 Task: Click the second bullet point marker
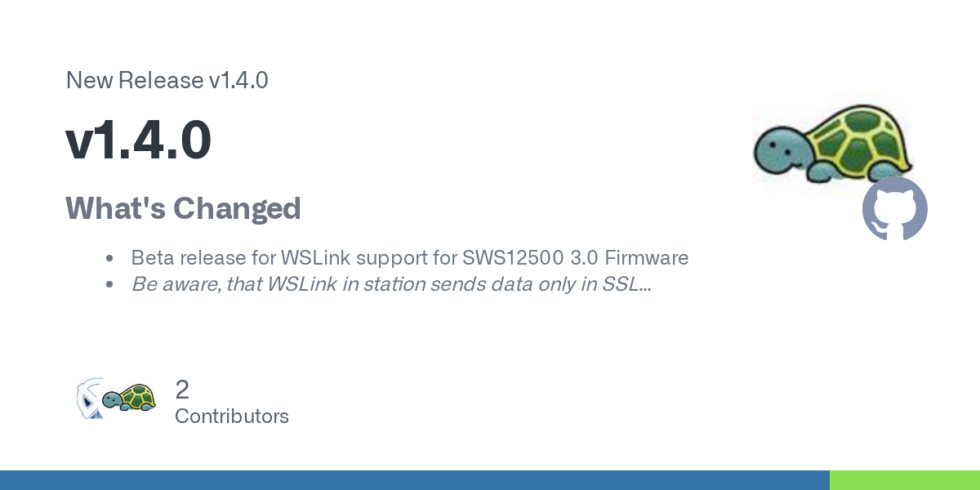click(x=109, y=285)
